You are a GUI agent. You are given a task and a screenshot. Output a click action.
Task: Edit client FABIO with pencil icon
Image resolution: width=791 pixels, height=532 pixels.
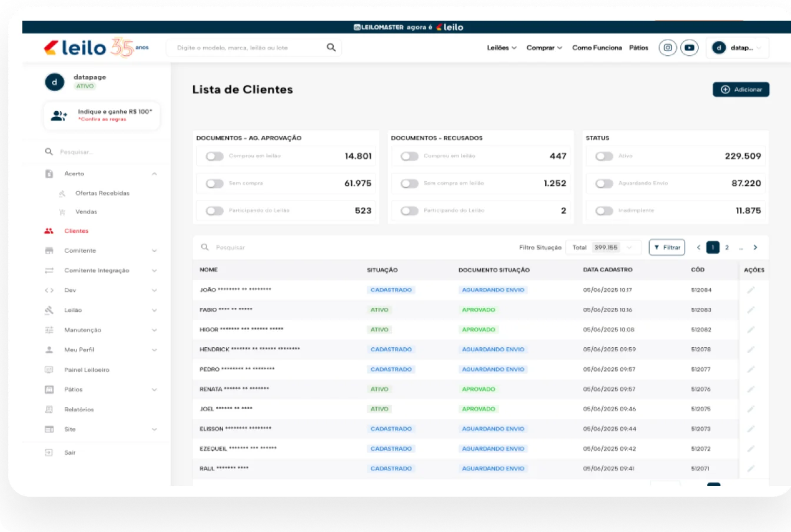pos(751,310)
